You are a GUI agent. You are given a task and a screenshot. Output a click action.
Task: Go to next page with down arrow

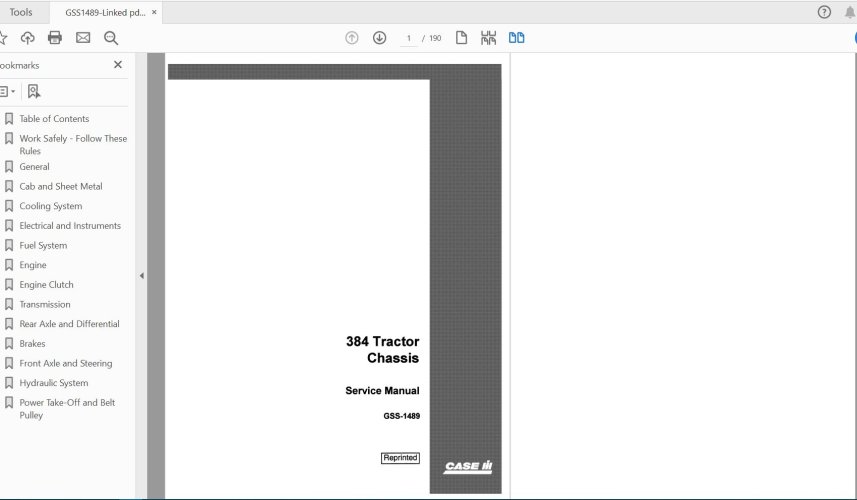(379, 38)
